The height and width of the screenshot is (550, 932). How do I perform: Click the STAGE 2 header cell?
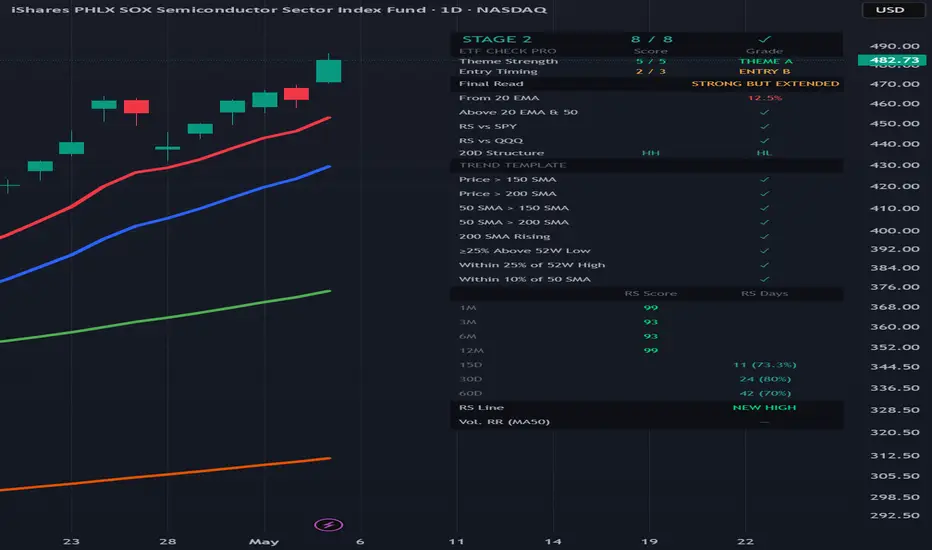pos(497,39)
